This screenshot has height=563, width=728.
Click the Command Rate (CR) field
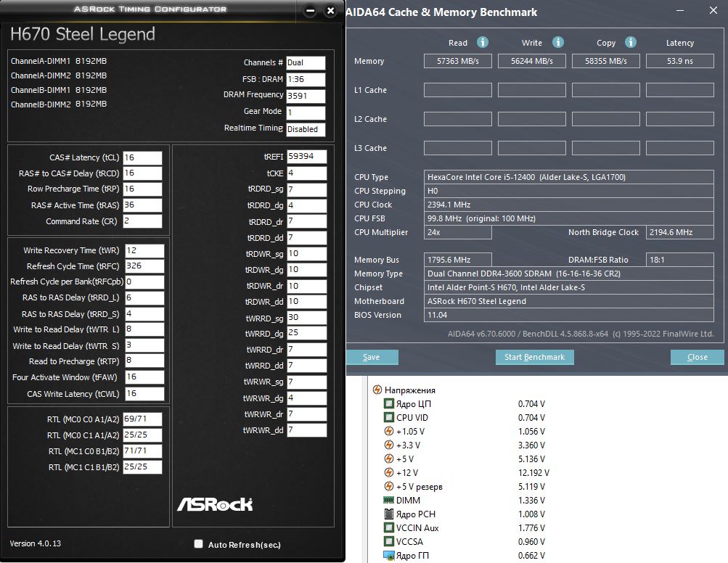click(x=142, y=221)
